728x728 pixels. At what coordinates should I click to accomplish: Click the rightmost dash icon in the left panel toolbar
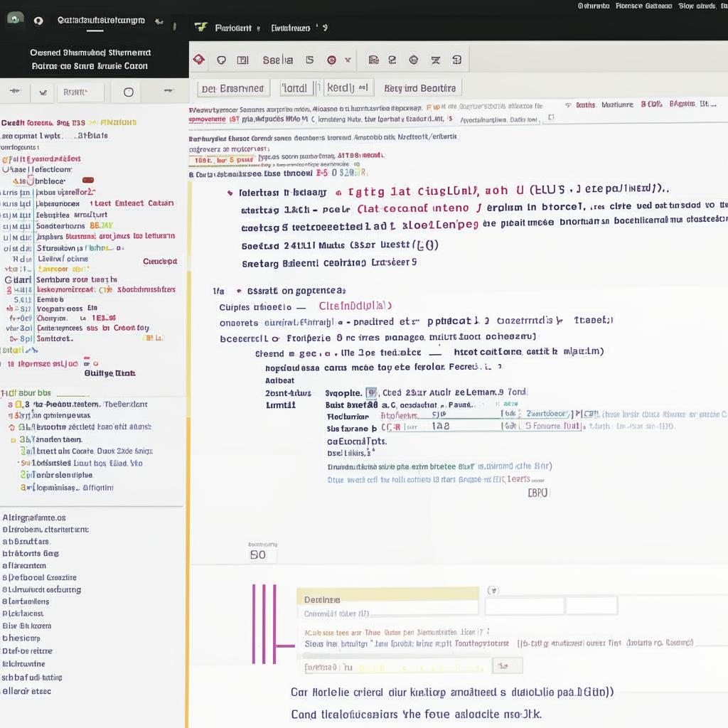coord(168,91)
